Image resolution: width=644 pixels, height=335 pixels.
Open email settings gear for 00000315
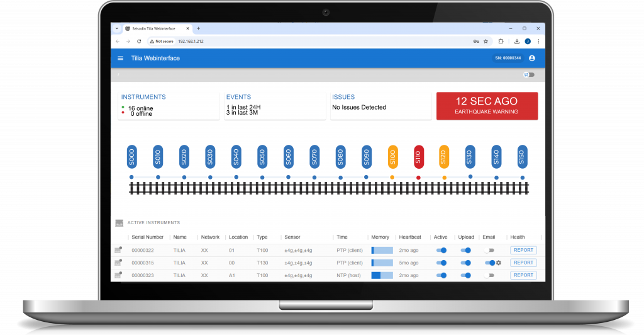click(499, 263)
